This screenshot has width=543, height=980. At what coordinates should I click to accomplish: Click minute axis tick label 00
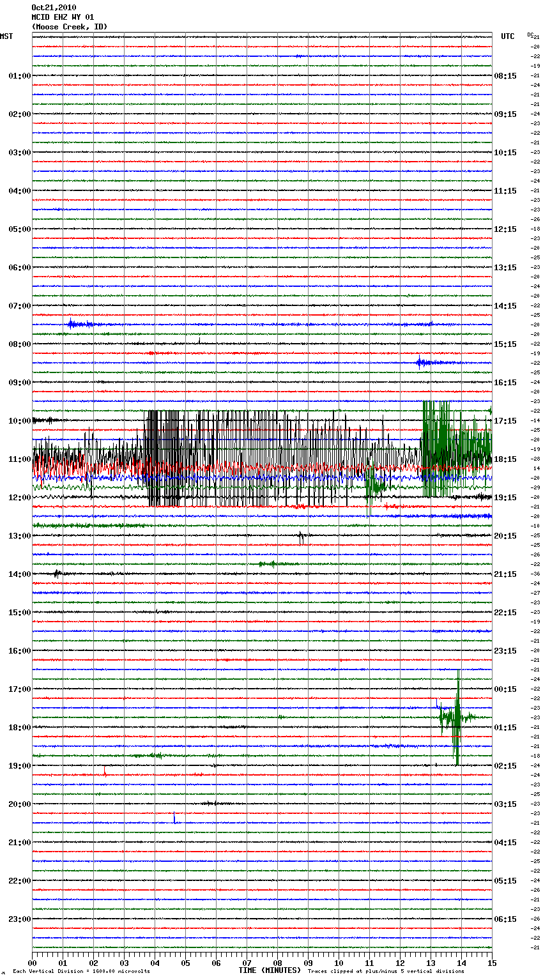click(x=32, y=963)
